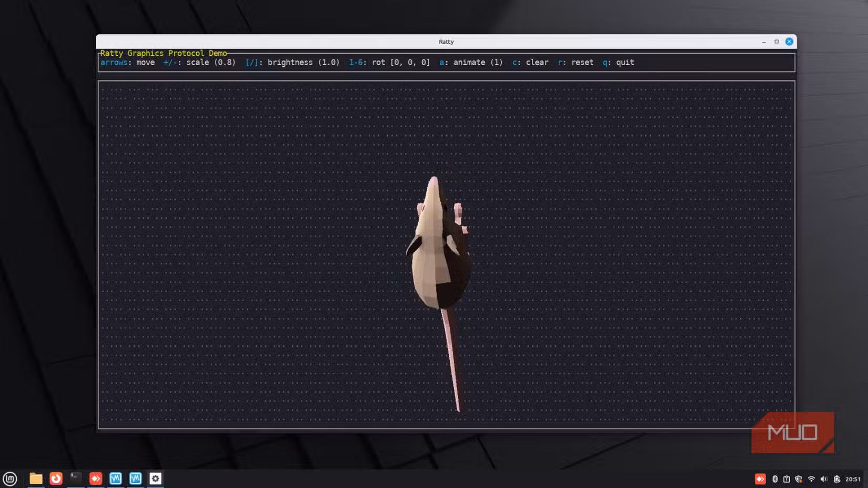Minimize the Ratty window
The width and height of the screenshot is (868, 488).
pyautogui.click(x=764, y=42)
